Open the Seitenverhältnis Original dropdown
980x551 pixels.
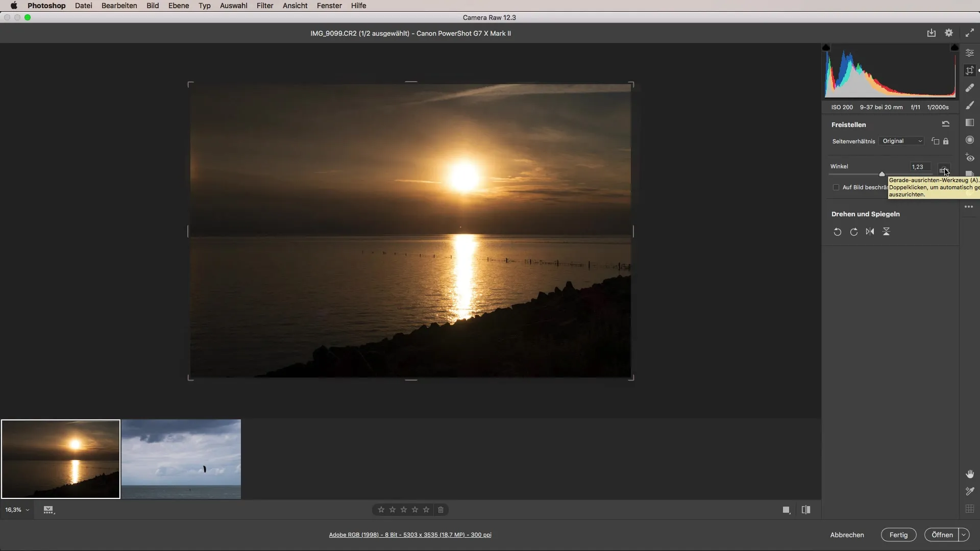[x=902, y=141]
